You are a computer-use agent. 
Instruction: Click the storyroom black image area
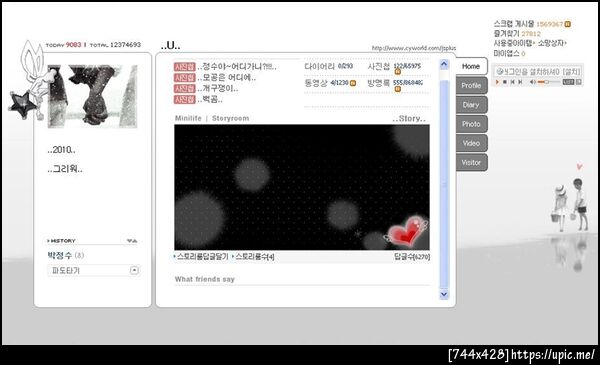coord(302,187)
